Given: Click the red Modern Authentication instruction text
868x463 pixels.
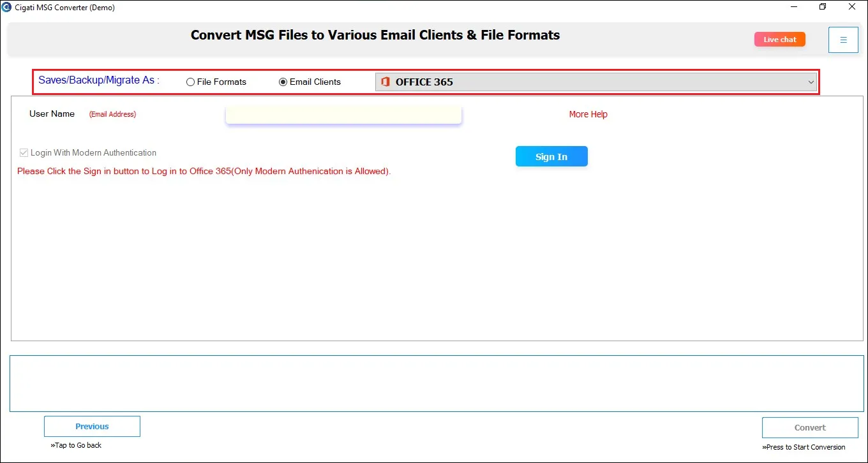Looking at the screenshot, I should [204, 171].
